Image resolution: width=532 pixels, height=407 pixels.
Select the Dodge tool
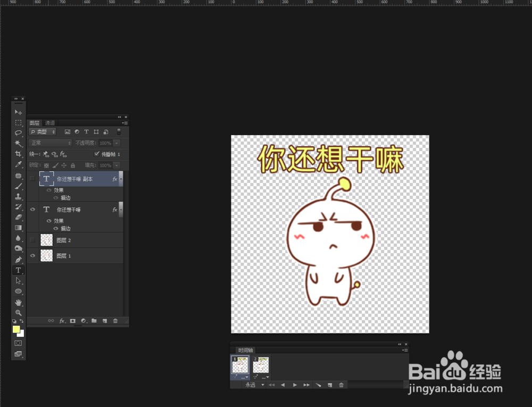click(18, 248)
